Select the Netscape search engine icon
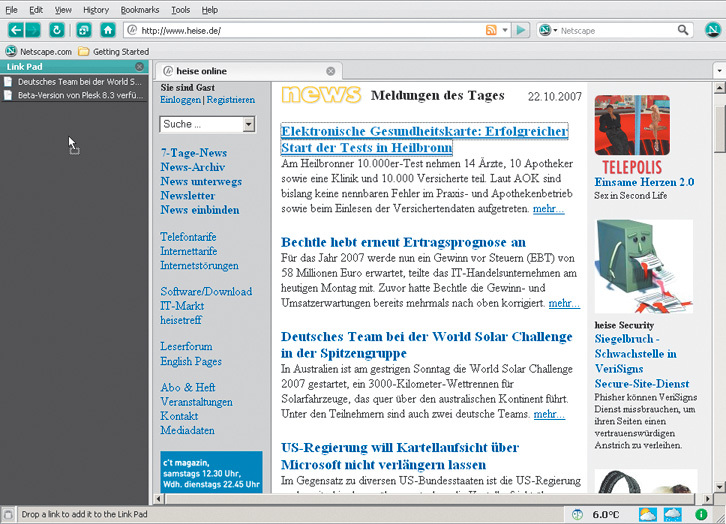The height and width of the screenshot is (524, 726). (x=545, y=31)
